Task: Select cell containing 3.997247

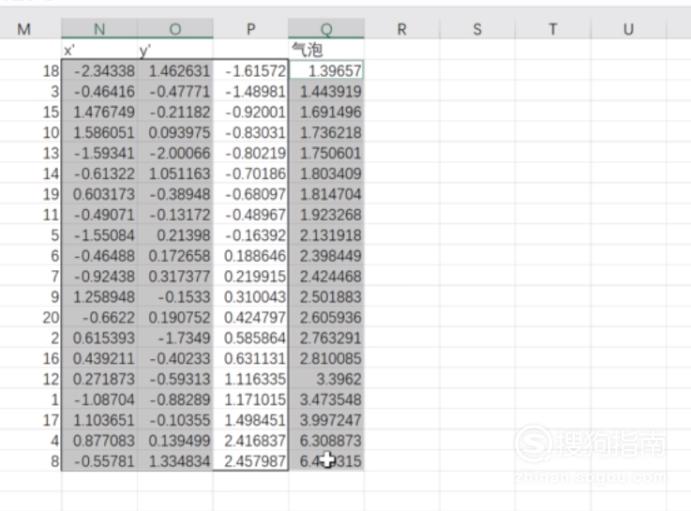Action: (327, 420)
